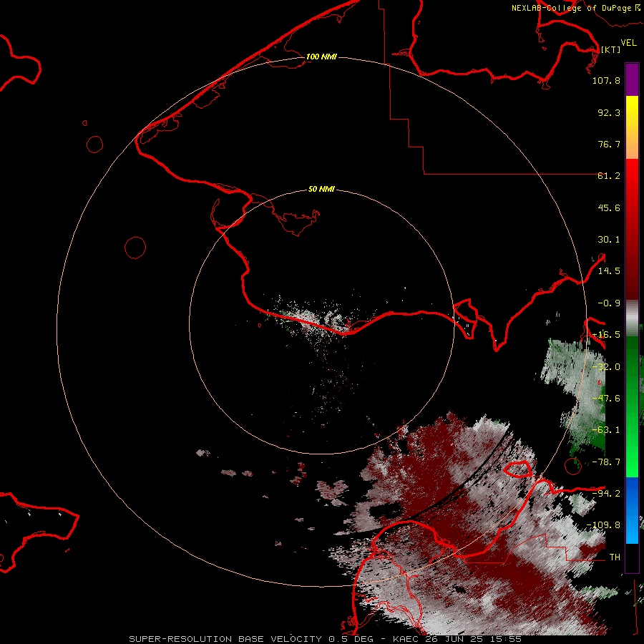
Task: Click the [KT] units label
Action: [x=610, y=49]
